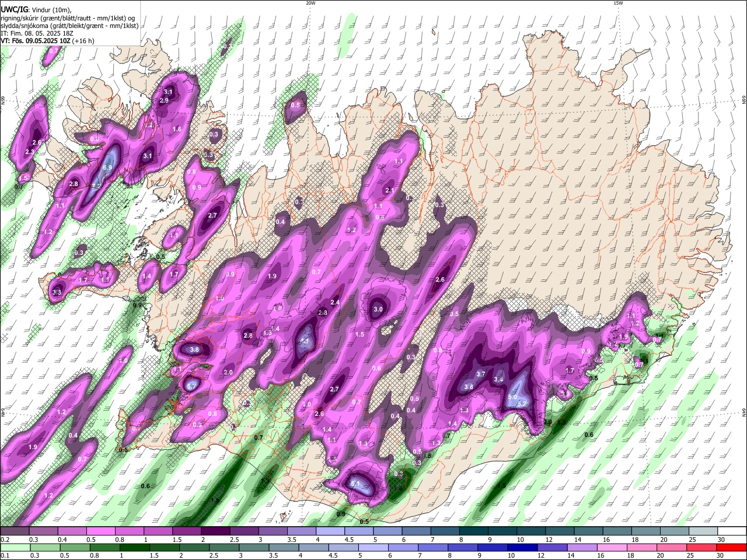The width and height of the screenshot is (747, 560).
Task: Click the bold UWC/IG title label
Action: (x=14, y=9)
